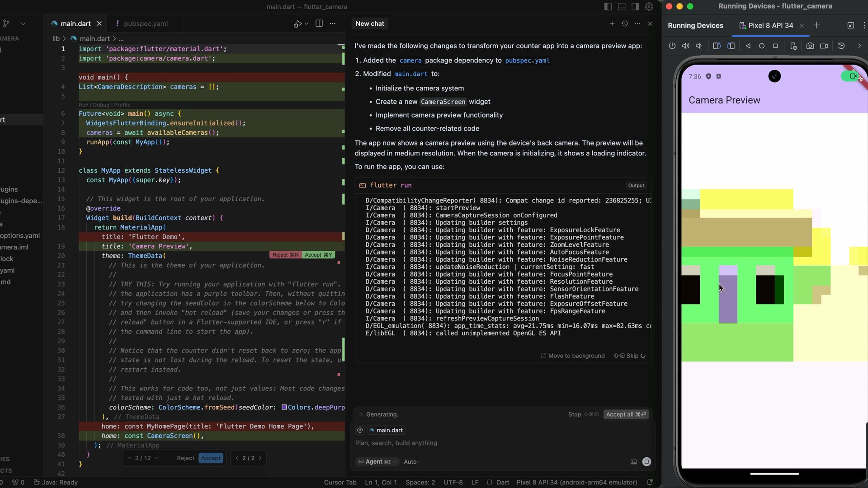868x488 pixels.
Task: Click the Accept all button
Action: point(626,414)
